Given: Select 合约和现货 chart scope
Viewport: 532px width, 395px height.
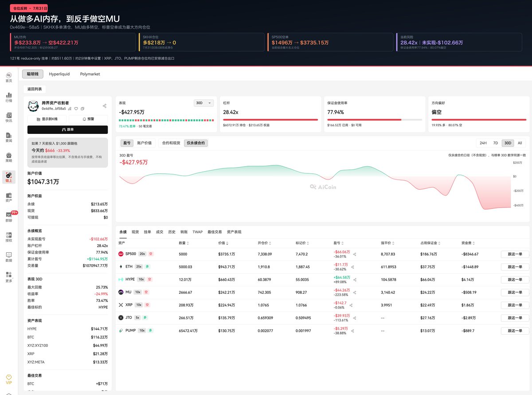Looking at the screenshot, I should (171, 143).
